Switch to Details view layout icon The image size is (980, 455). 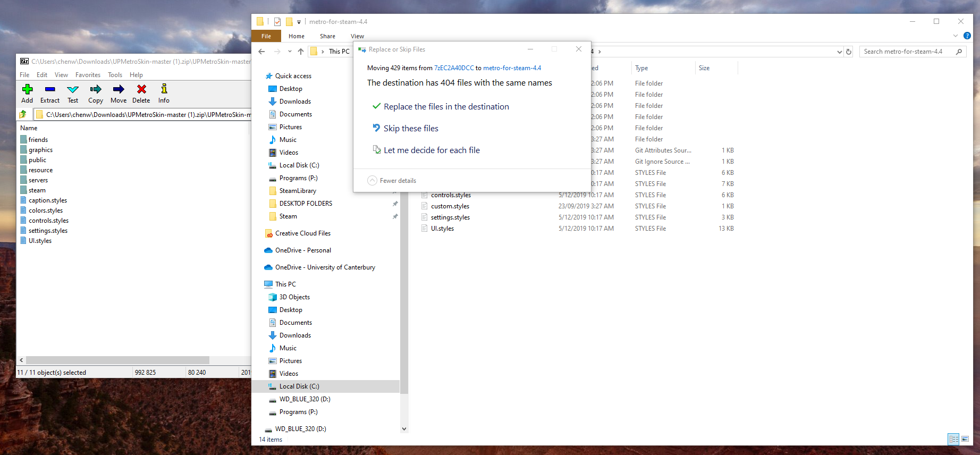(x=954, y=439)
